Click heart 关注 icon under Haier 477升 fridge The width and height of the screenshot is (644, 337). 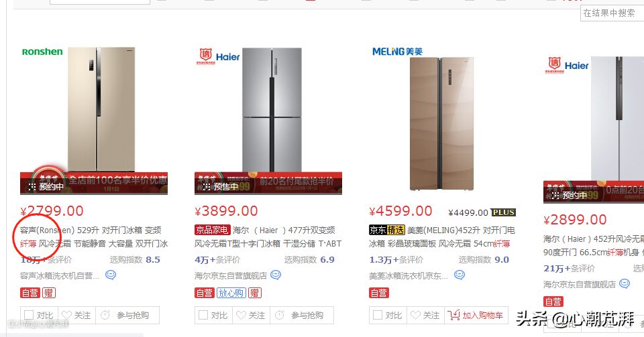(241, 315)
